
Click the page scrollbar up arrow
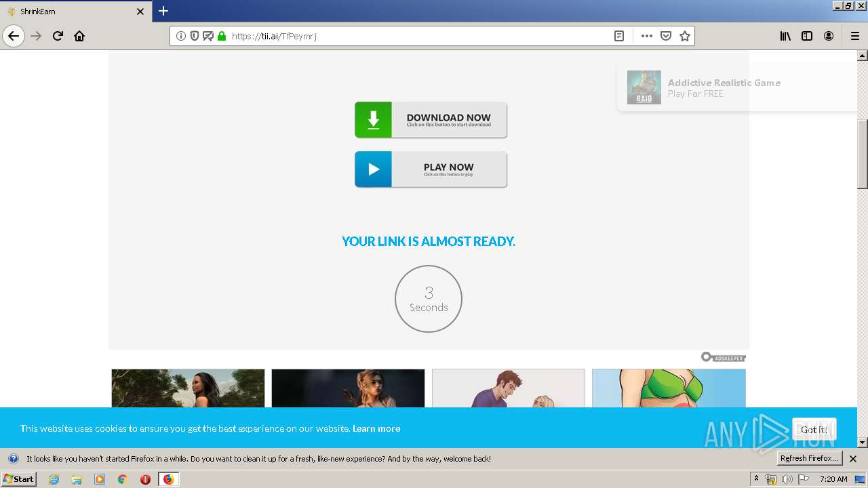pos(863,56)
